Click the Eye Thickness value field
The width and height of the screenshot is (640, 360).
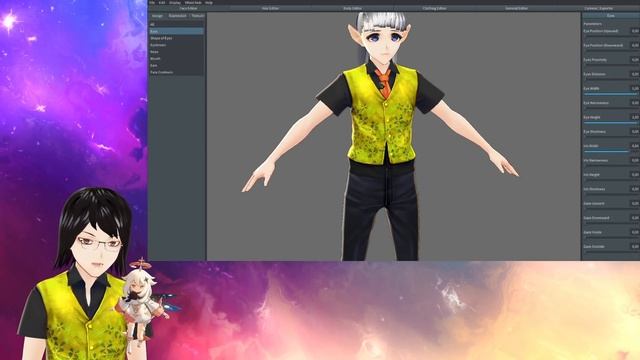tap(635, 131)
